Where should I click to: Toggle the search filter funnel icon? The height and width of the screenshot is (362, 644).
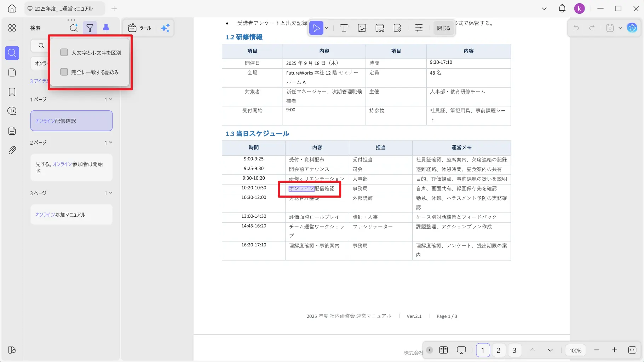pos(90,28)
